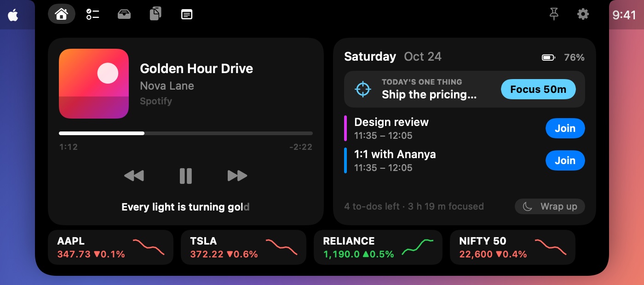Click the artist name Nova Lane
The height and width of the screenshot is (285, 644).
point(167,86)
